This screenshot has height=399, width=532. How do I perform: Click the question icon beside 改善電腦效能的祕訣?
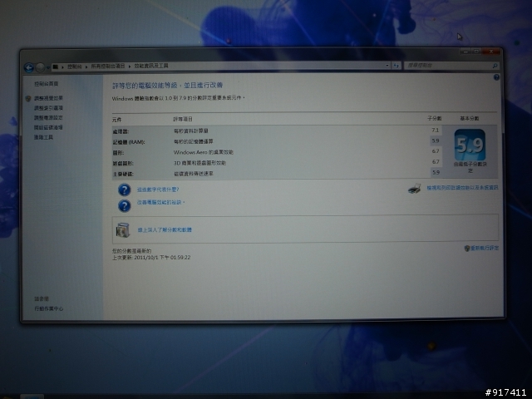[x=124, y=205]
